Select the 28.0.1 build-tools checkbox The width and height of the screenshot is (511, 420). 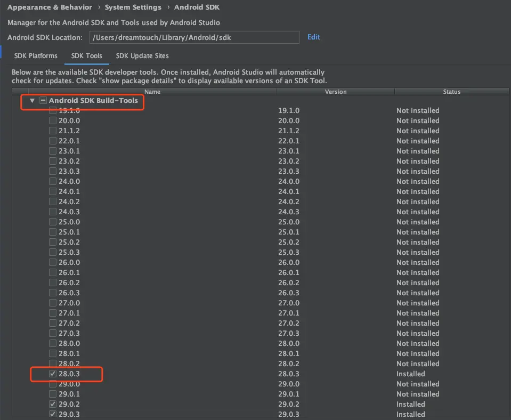tap(52, 353)
